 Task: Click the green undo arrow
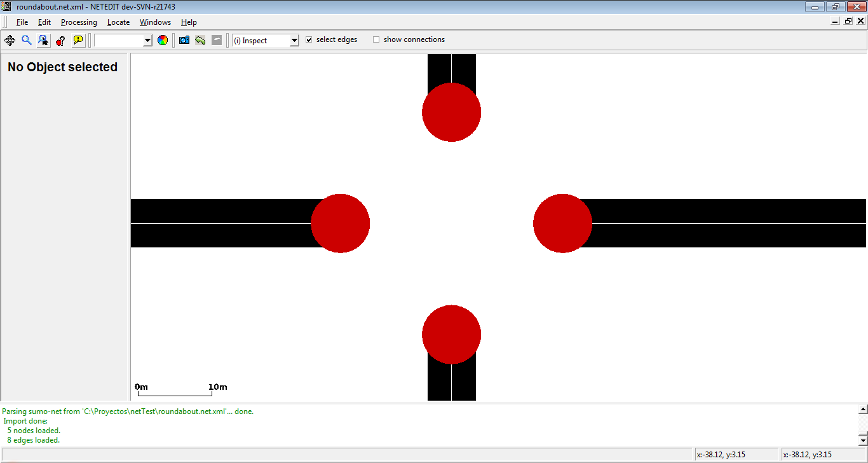[x=200, y=40]
